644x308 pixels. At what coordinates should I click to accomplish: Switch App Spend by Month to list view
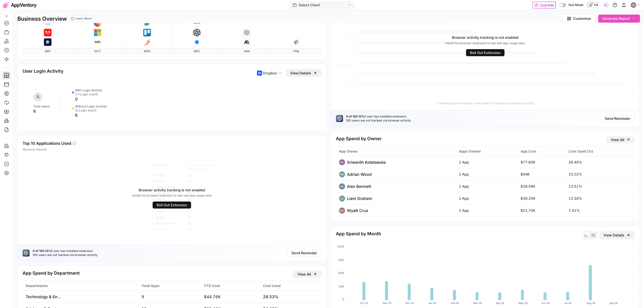click(593, 235)
